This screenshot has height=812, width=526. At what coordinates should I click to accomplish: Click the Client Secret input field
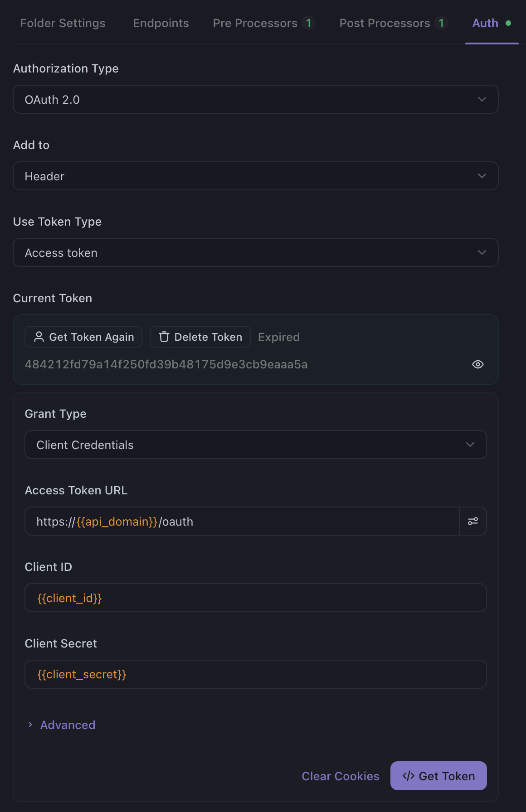[256, 674]
